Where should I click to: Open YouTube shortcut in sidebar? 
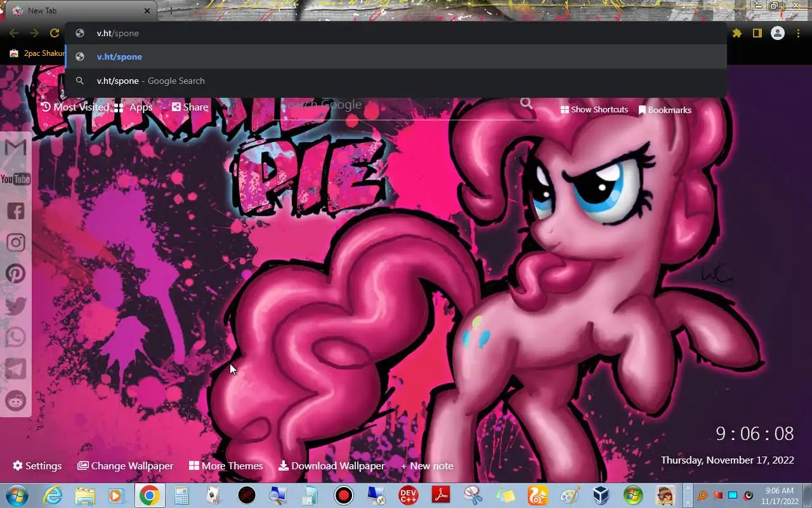pos(15,179)
